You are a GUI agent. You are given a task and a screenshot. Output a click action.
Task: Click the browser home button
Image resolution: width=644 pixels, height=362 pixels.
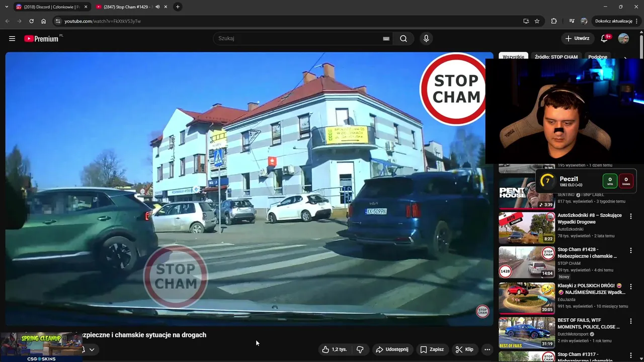click(43, 21)
